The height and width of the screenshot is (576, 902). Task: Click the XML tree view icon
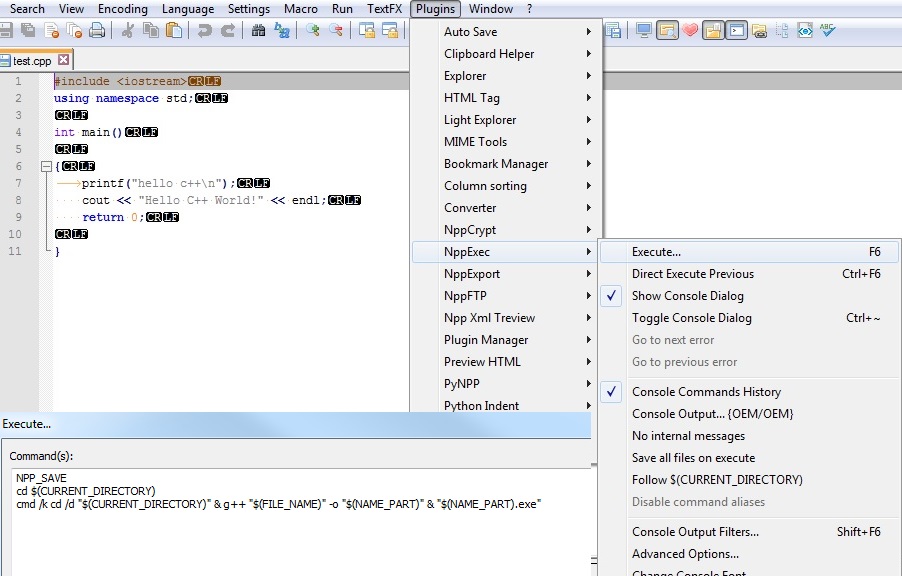(782, 30)
